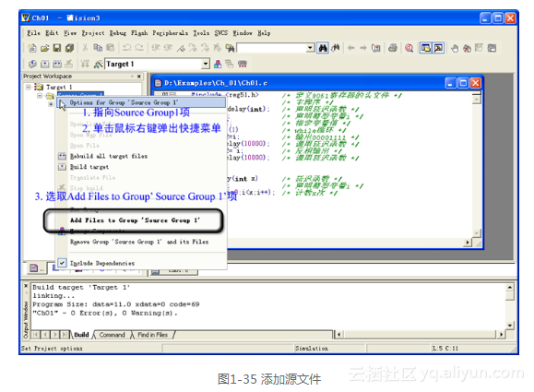Click the output window scrollbar up arrow
Viewport: 534px width, 392px height.
pos(509,287)
